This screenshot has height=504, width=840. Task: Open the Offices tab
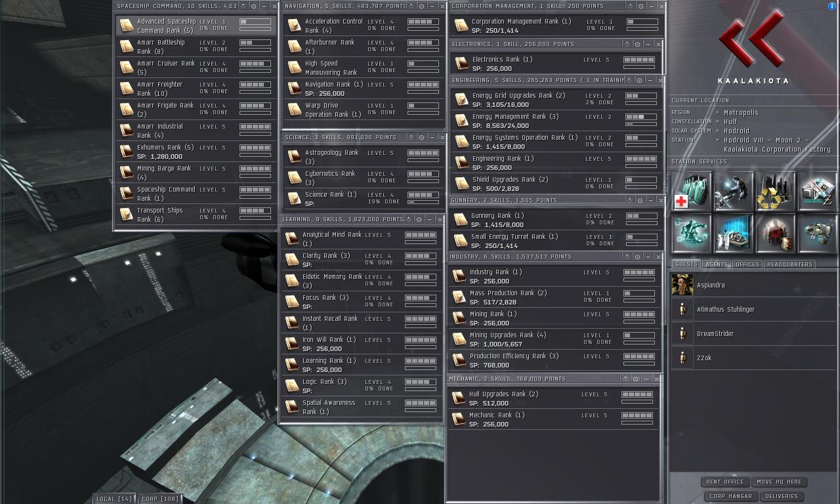coord(747,264)
